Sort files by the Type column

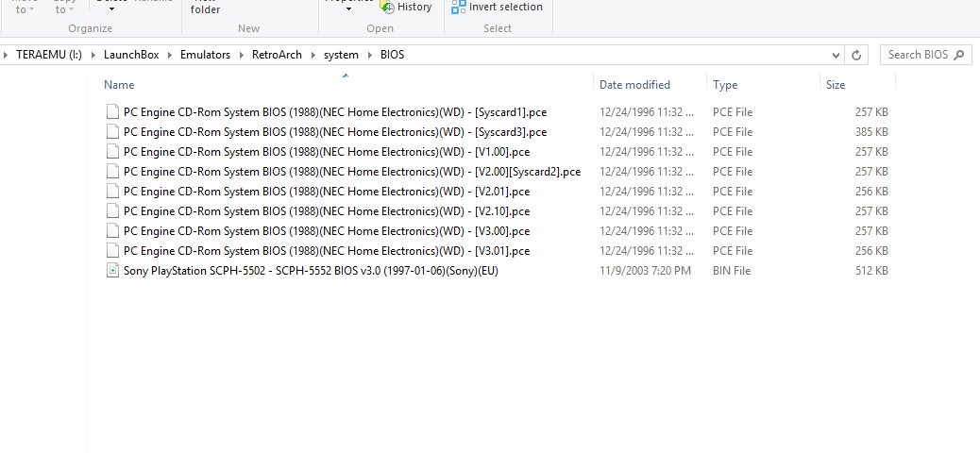[x=725, y=84]
